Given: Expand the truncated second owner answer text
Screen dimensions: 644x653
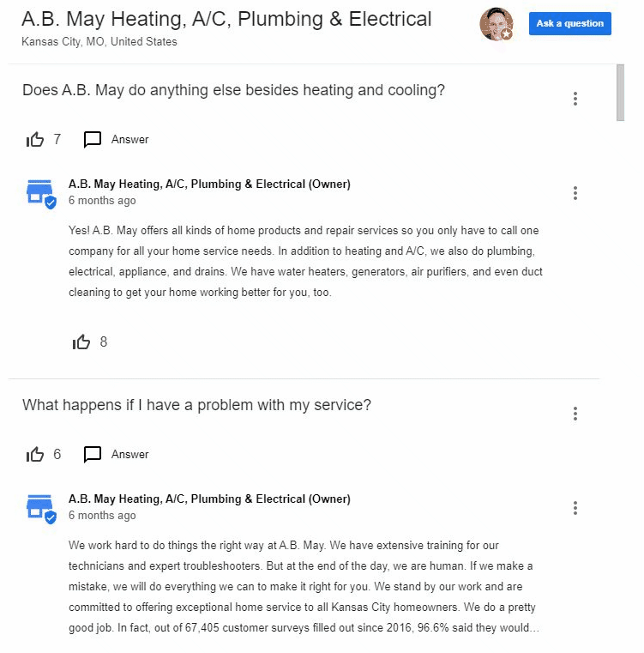Looking at the screenshot, I should [x=535, y=627].
